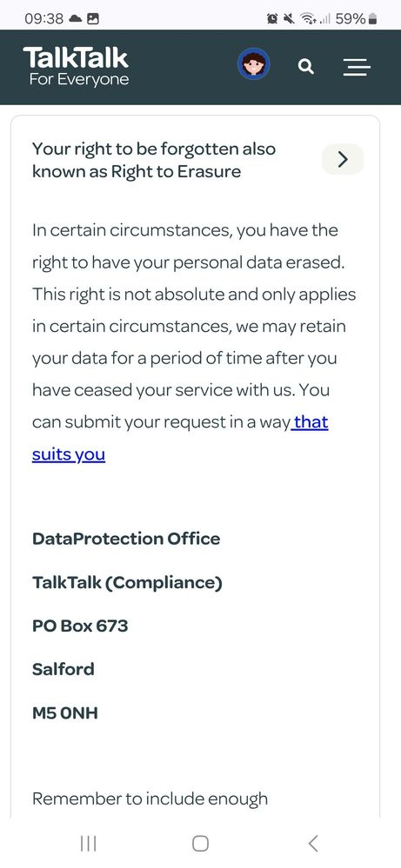
Task: Tap the 09:38 status bar clock
Action: tap(43, 19)
